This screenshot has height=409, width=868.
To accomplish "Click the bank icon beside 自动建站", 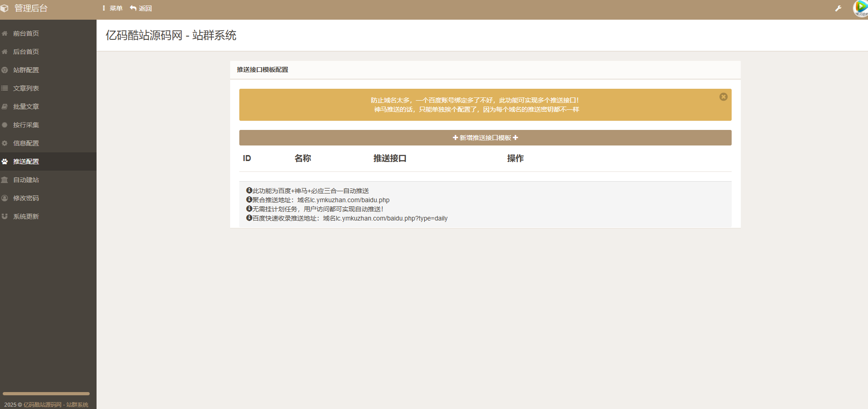I will pos(5,180).
